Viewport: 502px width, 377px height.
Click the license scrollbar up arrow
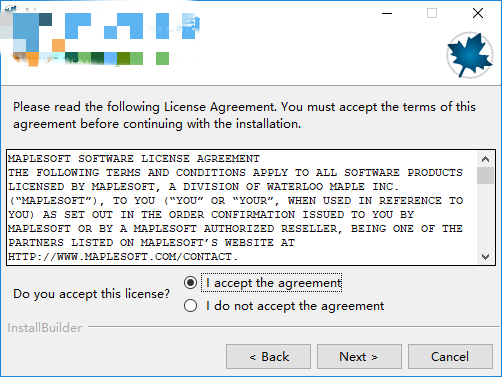(485, 159)
